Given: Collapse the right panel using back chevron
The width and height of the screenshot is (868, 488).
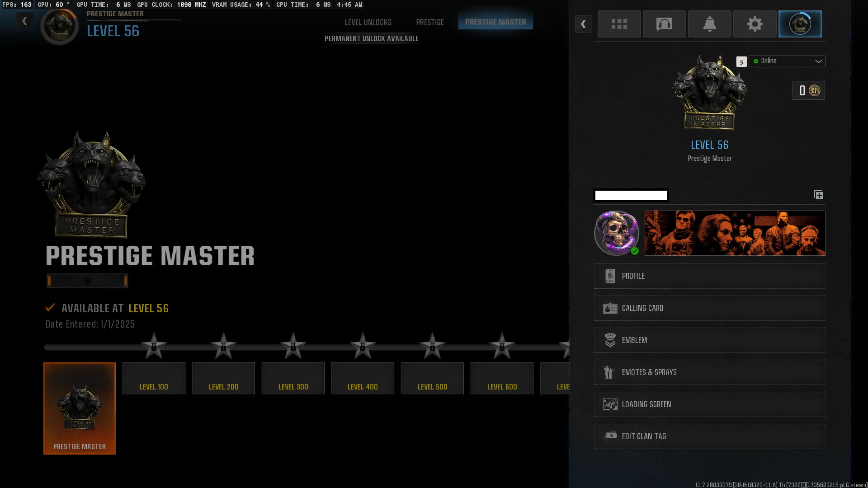Looking at the screenshot, I should [x=583, y=24].
